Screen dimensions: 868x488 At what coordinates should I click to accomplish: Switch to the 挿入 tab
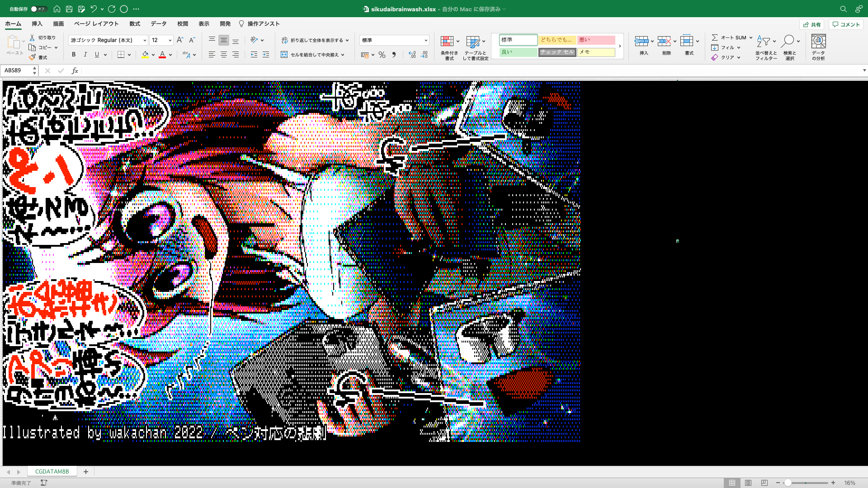point(37,24)
